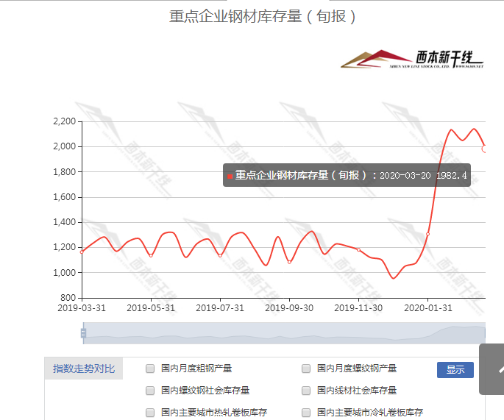Click the 2019-09-30 data point on the line

[x=289, y=262]
